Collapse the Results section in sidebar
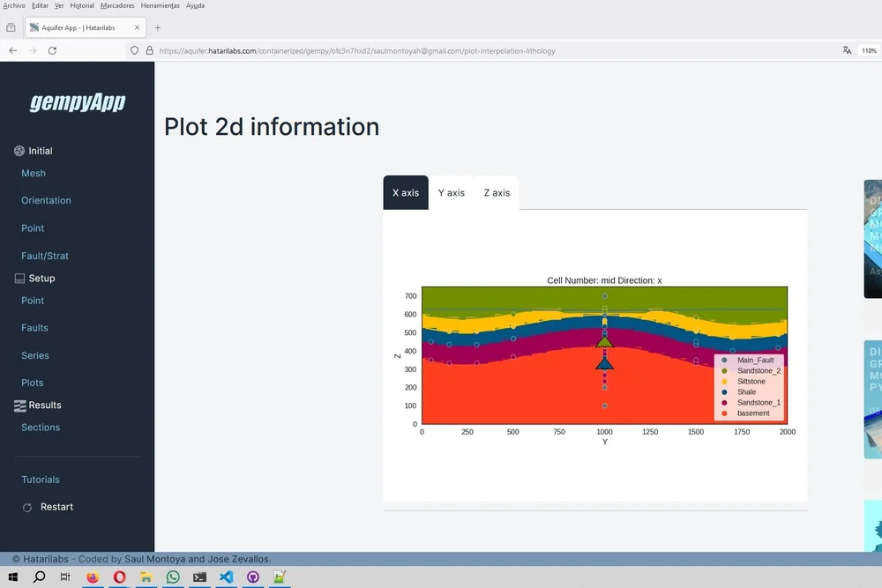The image size is (882, 588). [x=44, y=405]
